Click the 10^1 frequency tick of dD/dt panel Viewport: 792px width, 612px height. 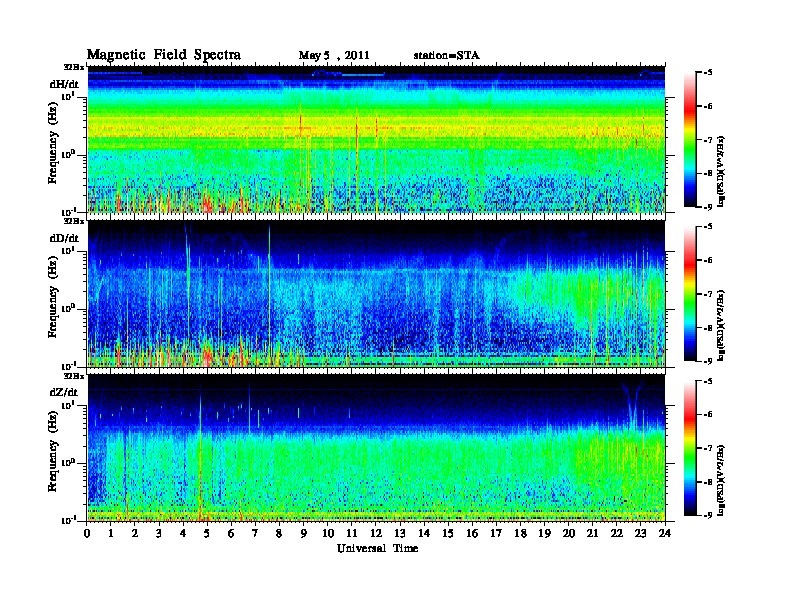(x=68, y=249)
